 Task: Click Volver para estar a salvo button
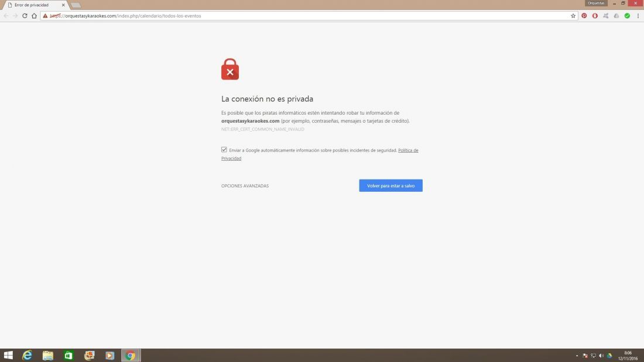(x=390, y=185)
